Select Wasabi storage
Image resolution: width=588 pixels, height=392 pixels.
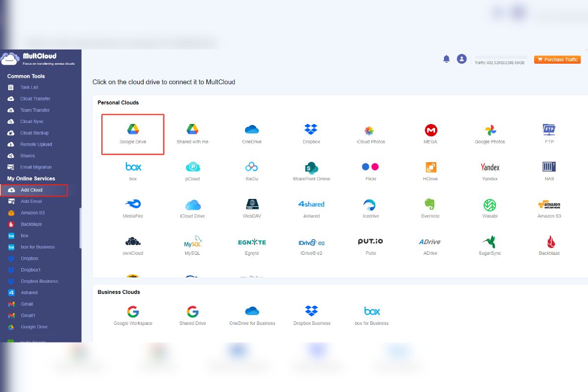[x=490, y=209]
